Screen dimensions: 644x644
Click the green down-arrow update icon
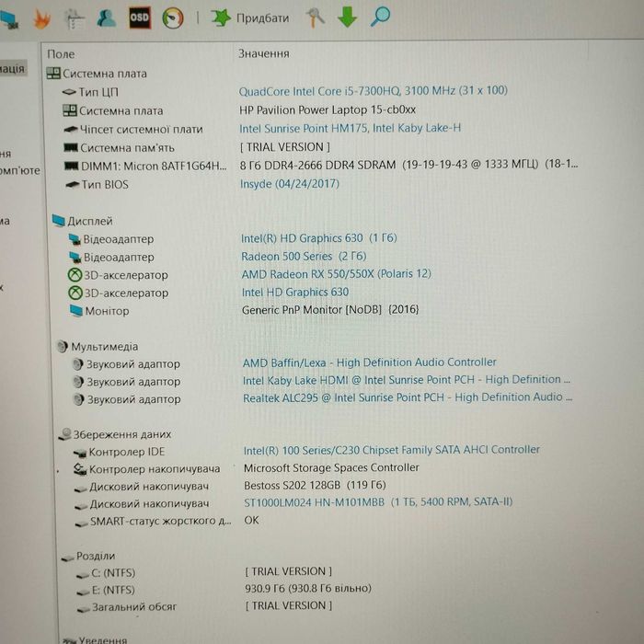click(x=347, y=17)
